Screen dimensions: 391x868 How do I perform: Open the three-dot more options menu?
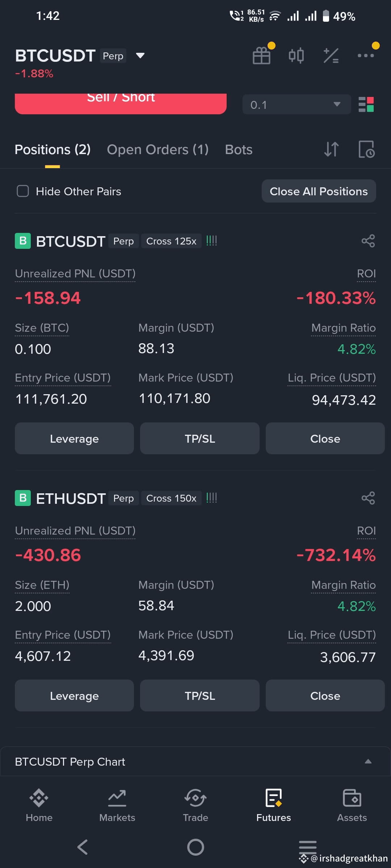[366, 55]
